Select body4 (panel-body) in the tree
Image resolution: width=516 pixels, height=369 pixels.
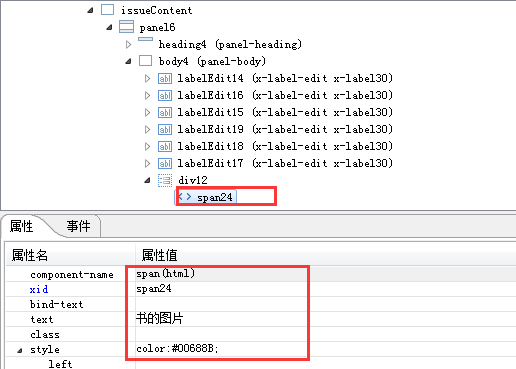(212, 61)
